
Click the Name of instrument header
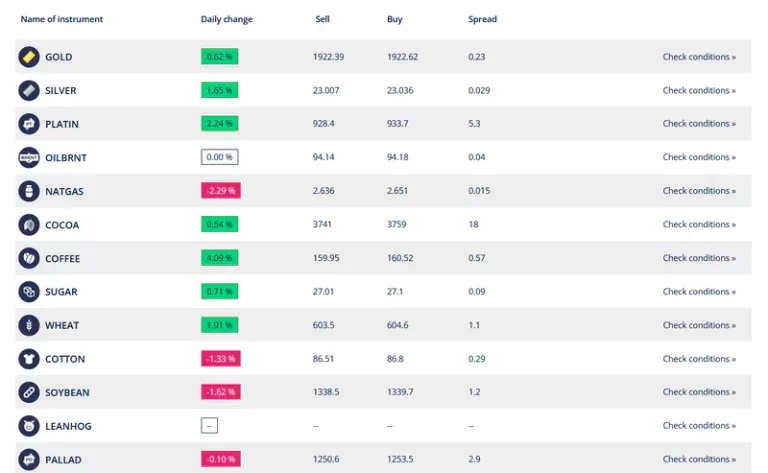pyautogui.click(x=62, y=19)
